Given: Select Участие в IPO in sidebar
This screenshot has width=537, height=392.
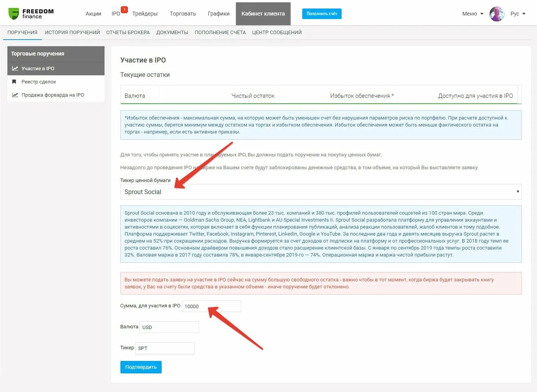Looking at the screenshot, I should tap(56, 69).
